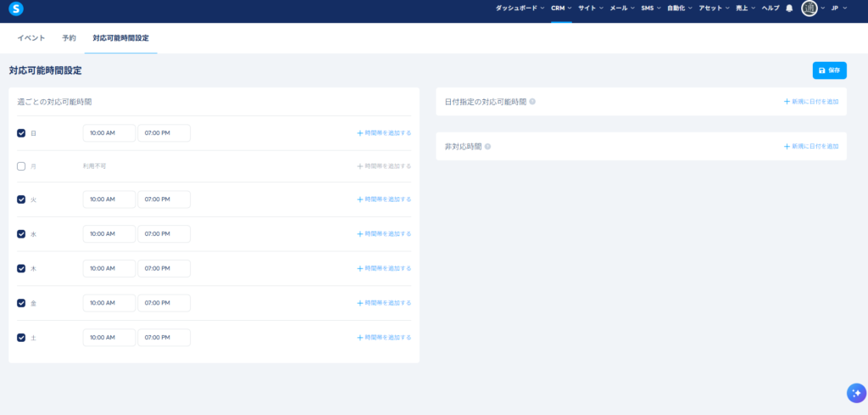Open the sparkle assistant button in corner
The width and height of the screenshot is (868, 415).
[x=855, y=393]
